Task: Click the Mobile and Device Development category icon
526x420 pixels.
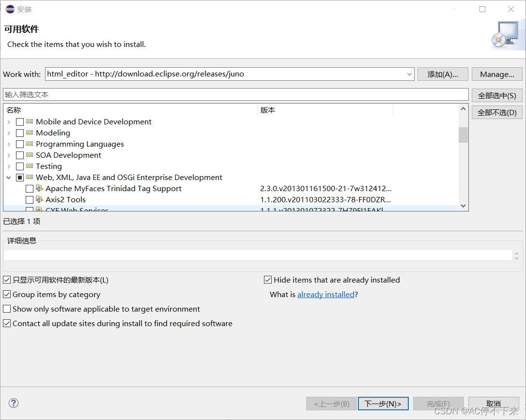Action: (x=30, y=121)
